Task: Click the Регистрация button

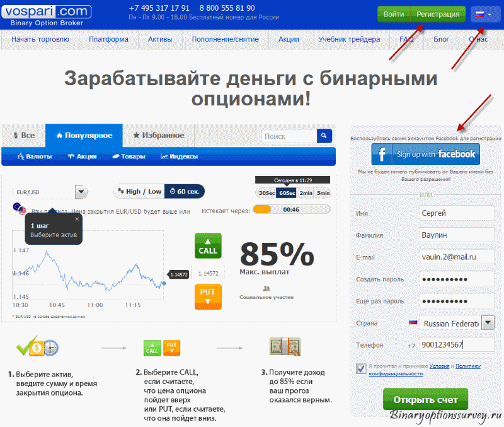Action: [438, 15]
